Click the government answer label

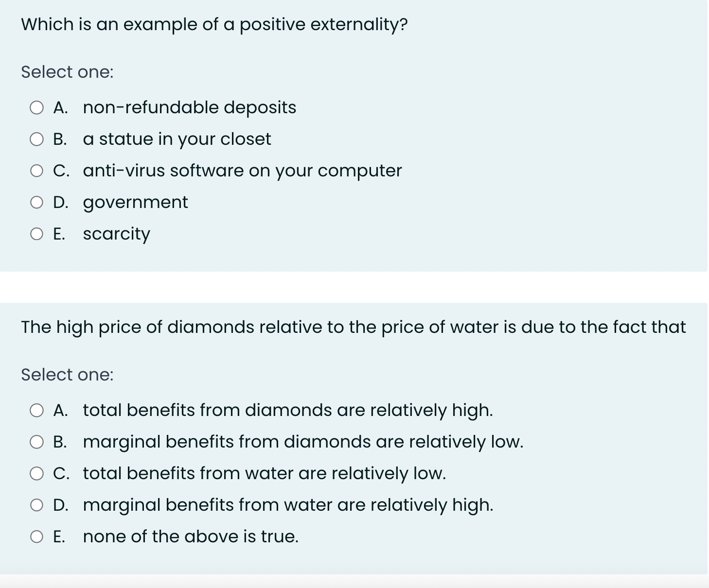[x=135, y=202]
